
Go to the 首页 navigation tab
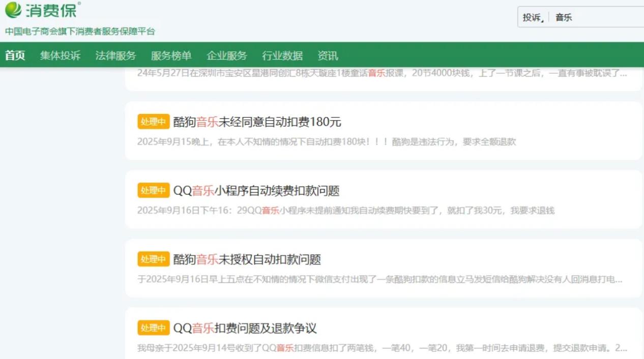(x=15, y=55)
